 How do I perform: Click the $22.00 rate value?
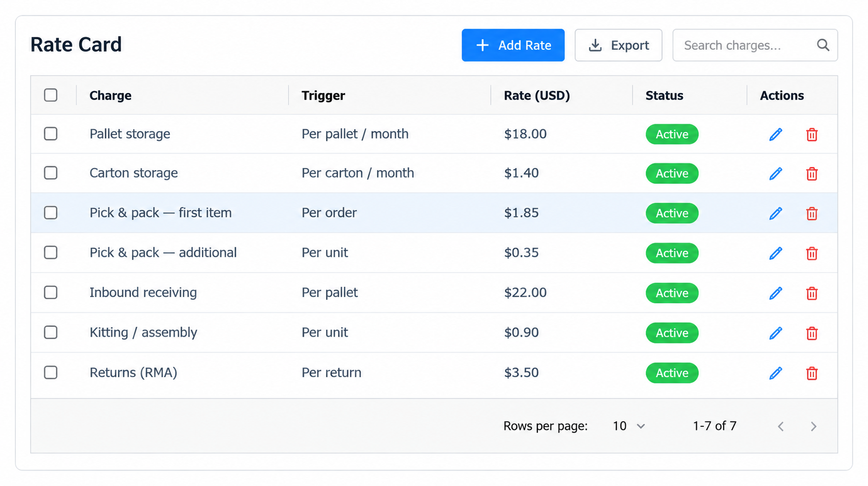(x=525, y=293)
